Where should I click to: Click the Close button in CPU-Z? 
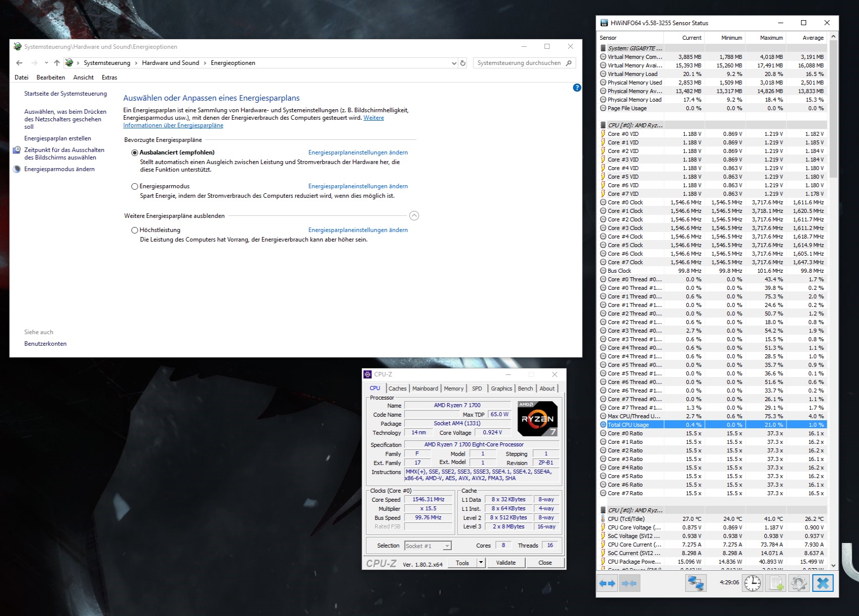[x=545, y=563]
